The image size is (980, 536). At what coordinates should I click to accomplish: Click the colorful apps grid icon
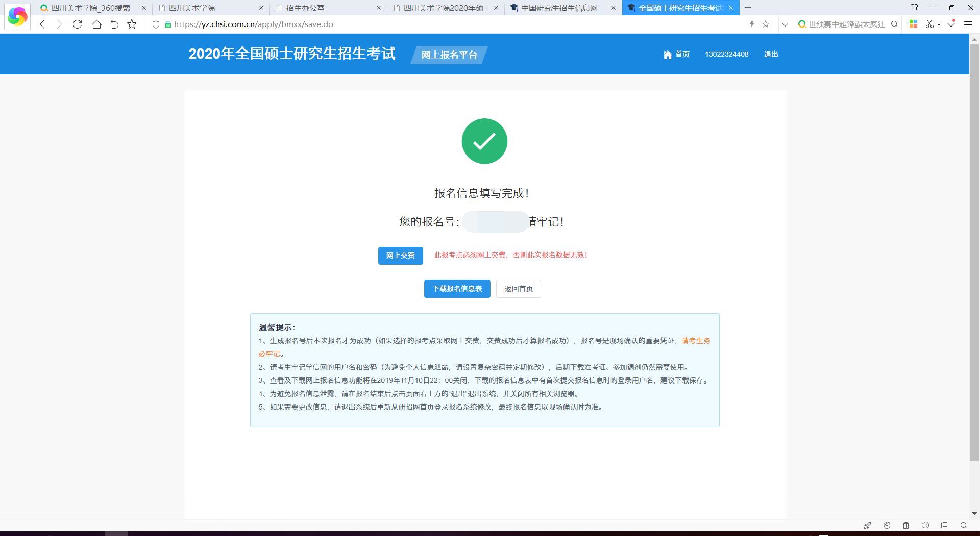tap(914, 24)
